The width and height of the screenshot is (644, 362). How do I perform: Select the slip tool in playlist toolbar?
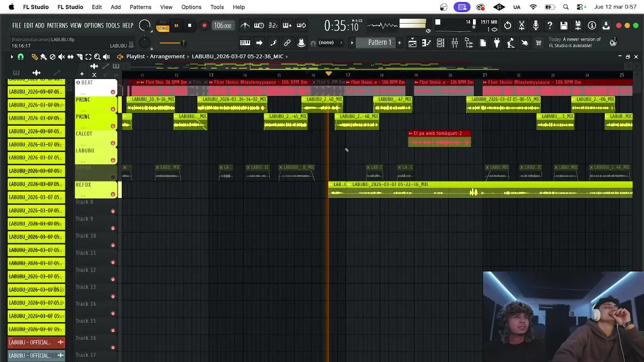(x=70, y=57)
